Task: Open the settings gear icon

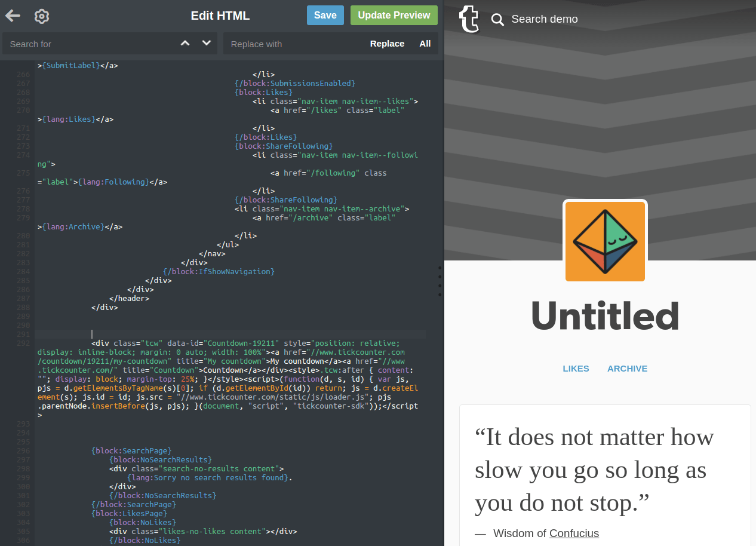Action: point(41,16)
